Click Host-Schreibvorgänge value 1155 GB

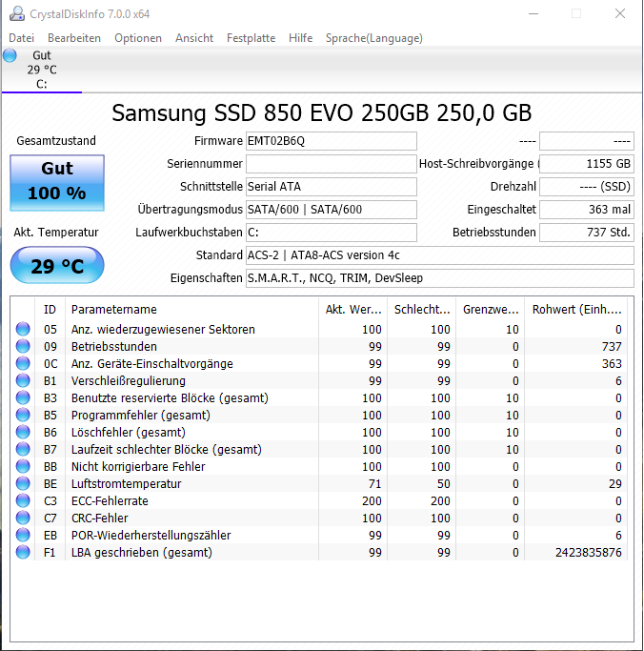[587, 164]
